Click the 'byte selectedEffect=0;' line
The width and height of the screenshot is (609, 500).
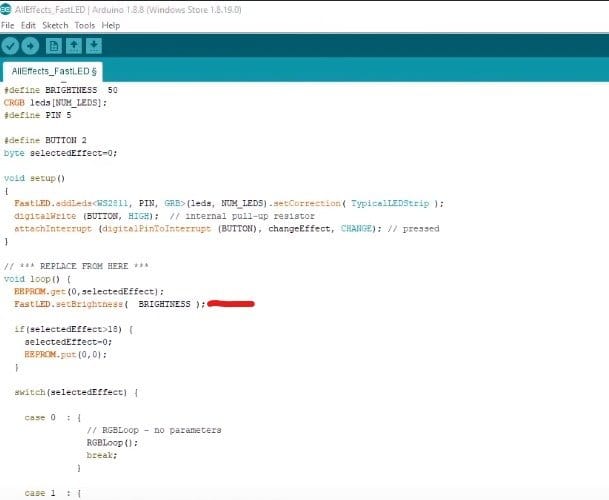coord(61,153)
